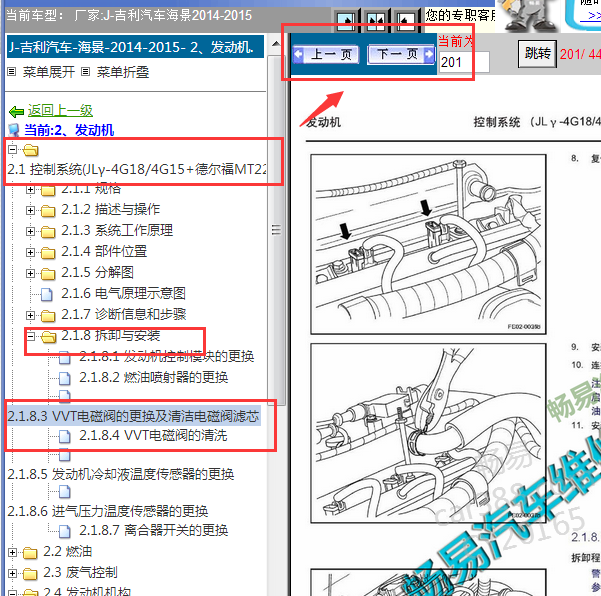Click 菜单展开 to expand the menu
Screen dimensions: 601x596
point(49,72)
